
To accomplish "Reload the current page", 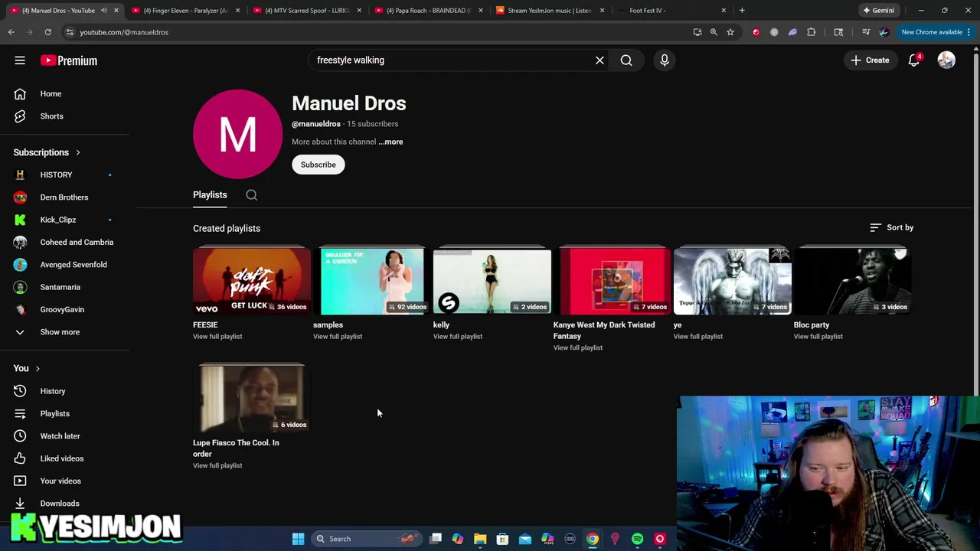I will click(47, 32).
